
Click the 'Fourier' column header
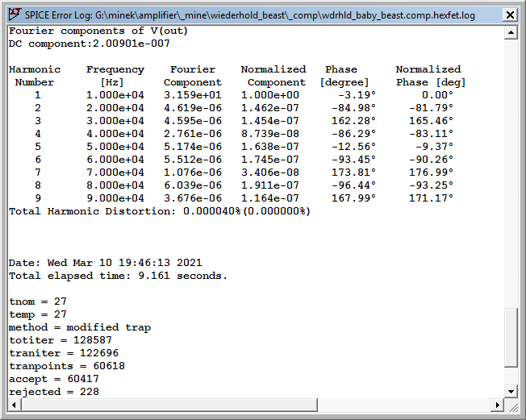pos(193,69)
